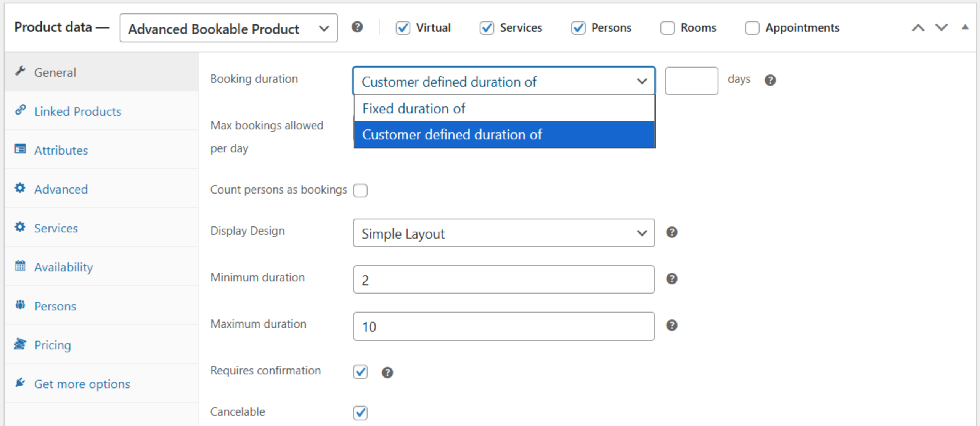Click help icon next to Display Design

point(672,232)
